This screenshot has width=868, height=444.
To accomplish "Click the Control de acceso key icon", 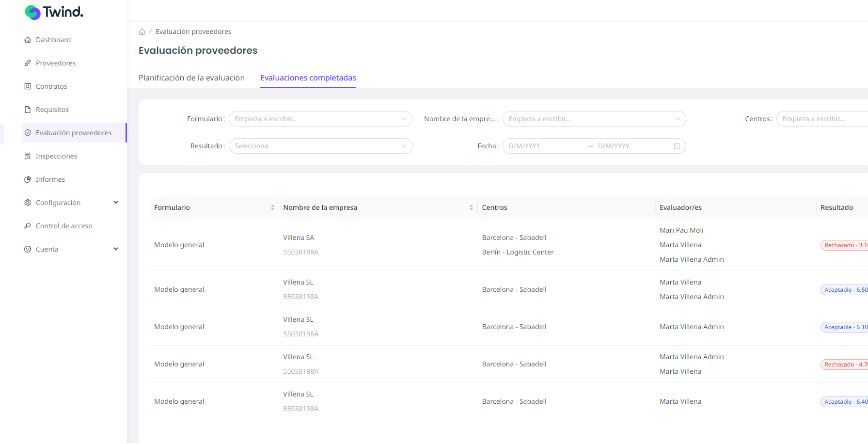I will click(x=28, y=226).
